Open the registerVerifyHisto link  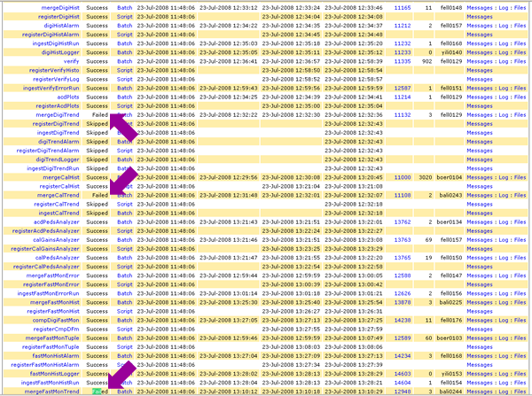(54, 70)
